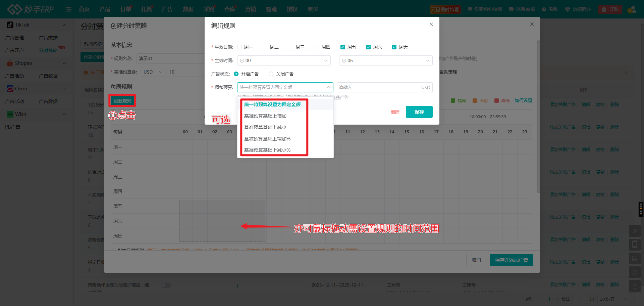Check the 周四 checkbox

click(317, 47)
